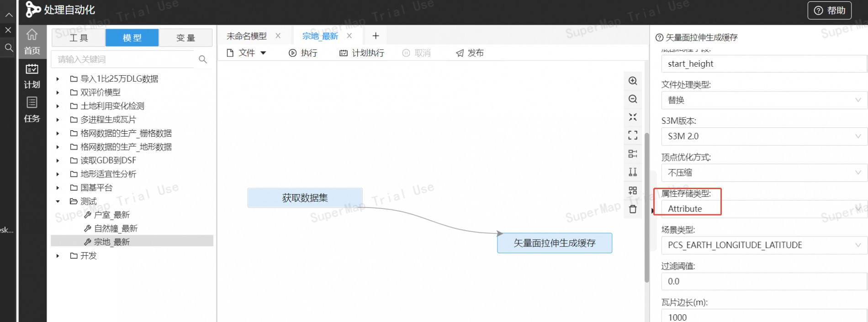Image resolution: width=868 pixels, height=322 pixels.
Task: Switch to the 未命名模型 tab
Action: click(247, 36)
